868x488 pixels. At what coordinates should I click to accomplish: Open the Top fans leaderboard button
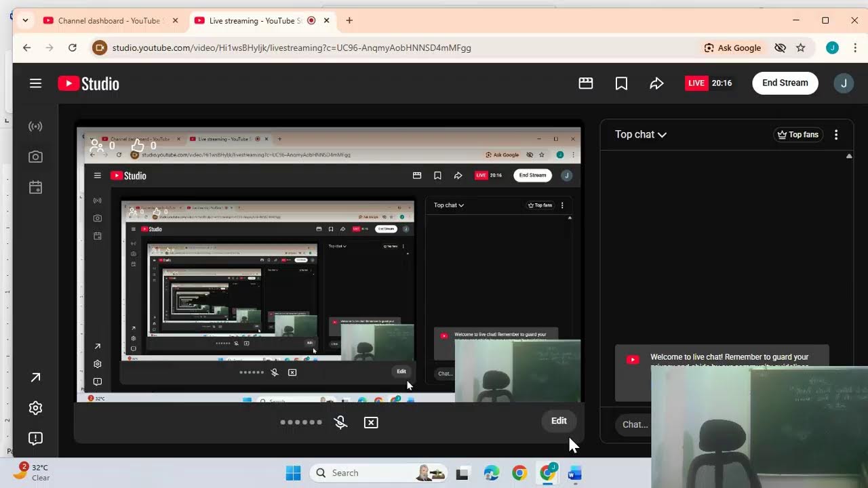[799, 134]
